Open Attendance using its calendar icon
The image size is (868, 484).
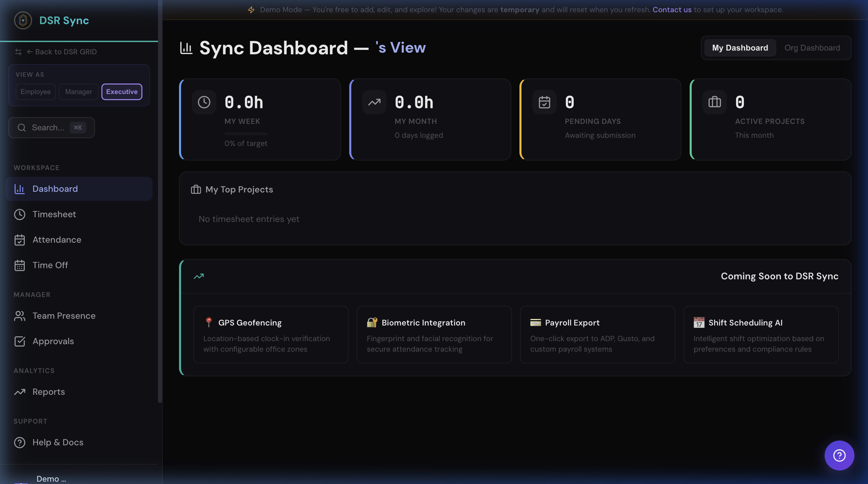pos(20,240)
